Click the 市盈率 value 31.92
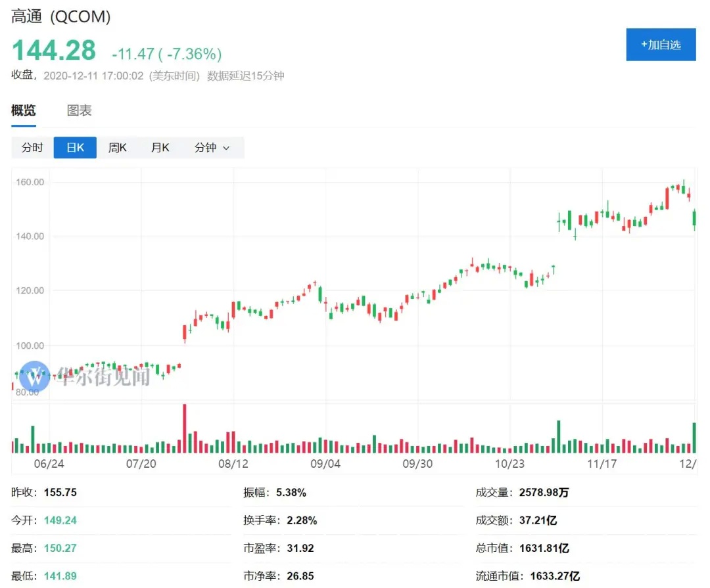 point(300,548)
